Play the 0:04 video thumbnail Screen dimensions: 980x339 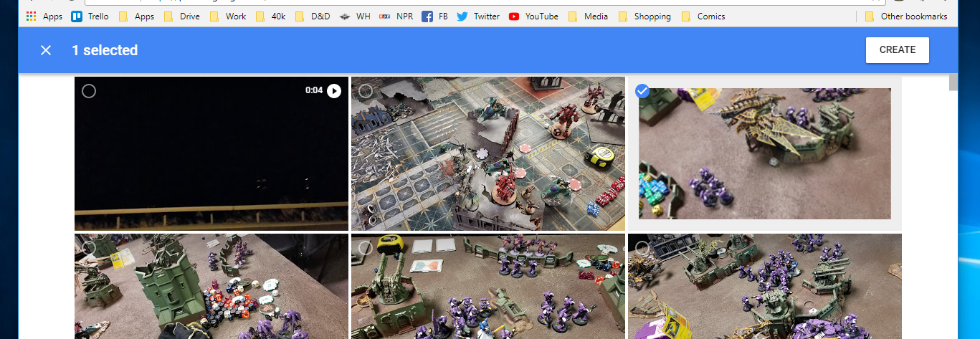click(x=334, y=90)
